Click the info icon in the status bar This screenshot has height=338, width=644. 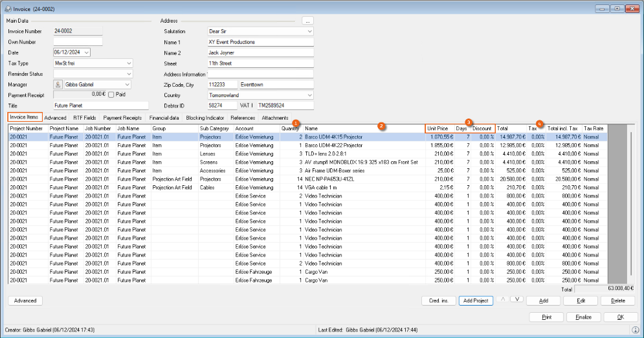click(x=635, y=330)
